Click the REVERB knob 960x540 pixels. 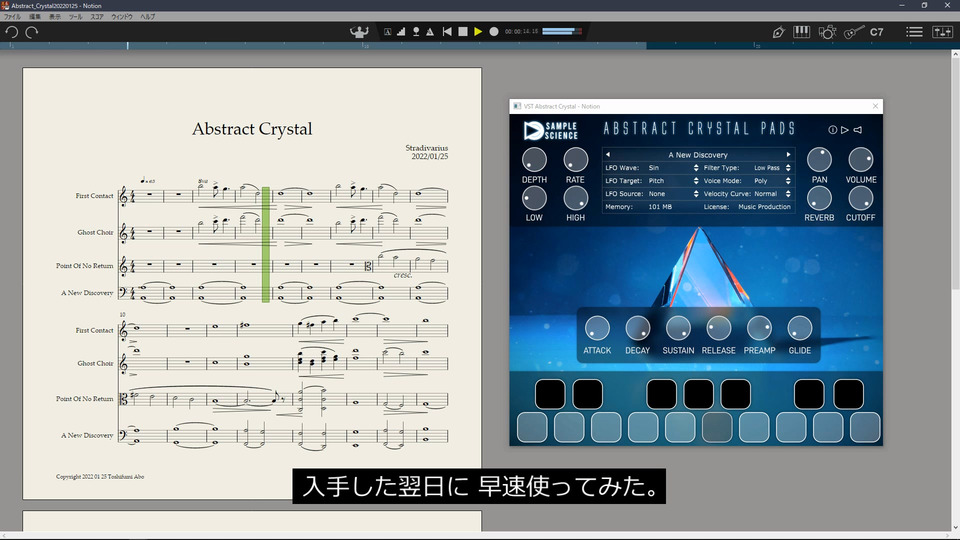tap(819, 198)
